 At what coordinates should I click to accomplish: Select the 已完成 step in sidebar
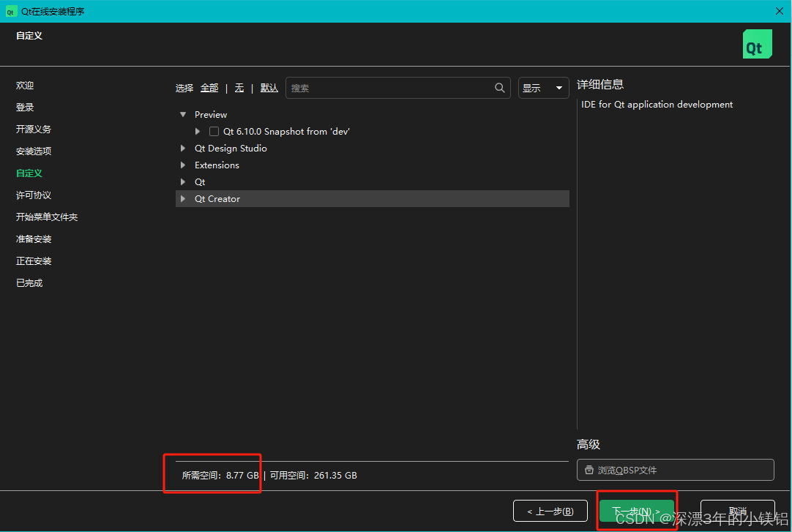(29, 282)
